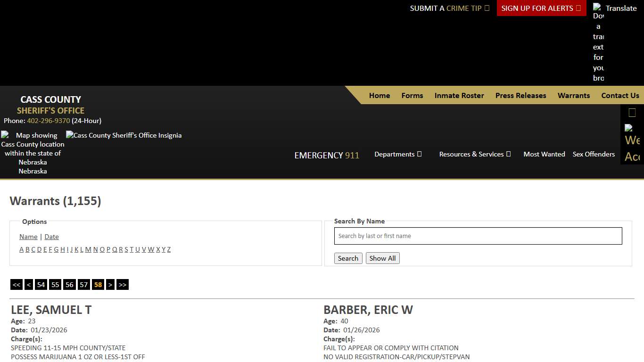Go to warrants page 56
The image size is (644, 362).
(x=70, y=285)
